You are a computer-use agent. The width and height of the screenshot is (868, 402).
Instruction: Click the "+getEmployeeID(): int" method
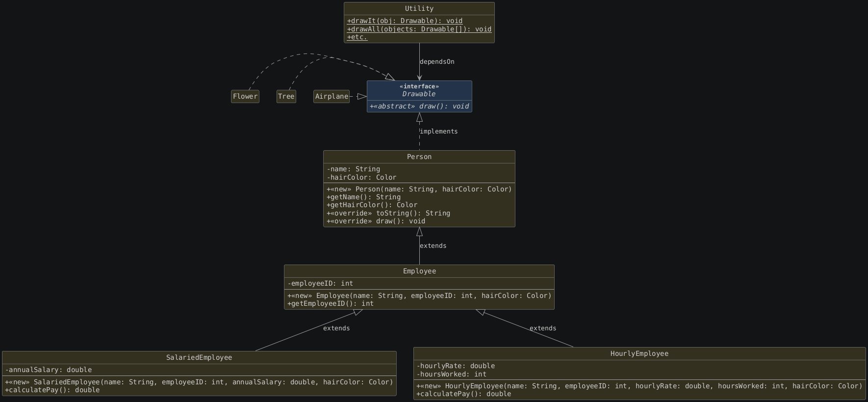click(x=331, y=304)
